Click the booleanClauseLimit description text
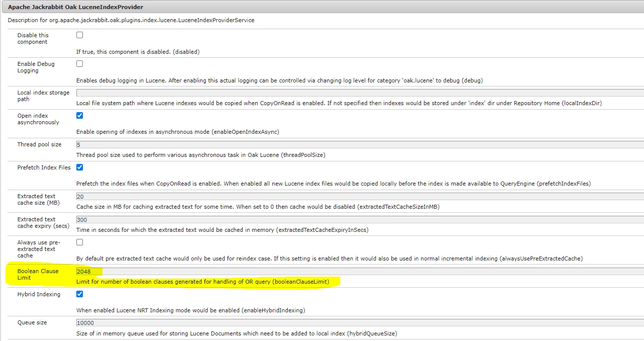Viewport: 644px width, 341px height. pyautogui.click(x=202, y=282)
